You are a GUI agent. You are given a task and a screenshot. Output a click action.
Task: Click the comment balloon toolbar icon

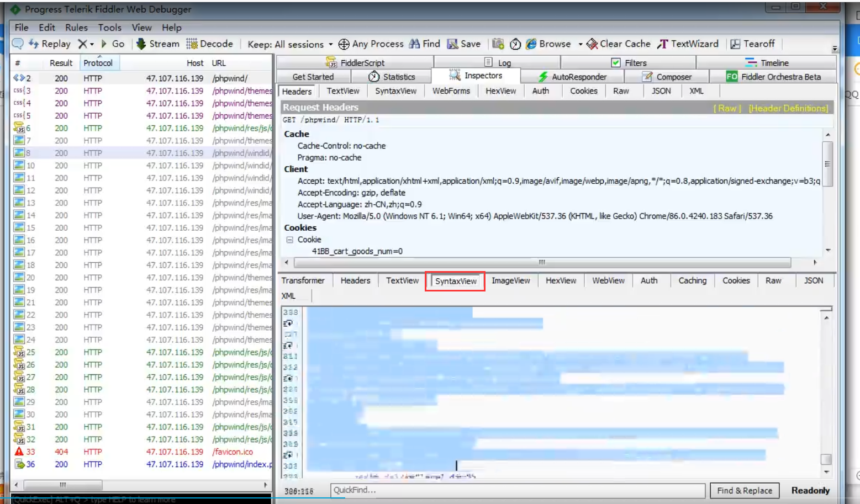(18, 44)
